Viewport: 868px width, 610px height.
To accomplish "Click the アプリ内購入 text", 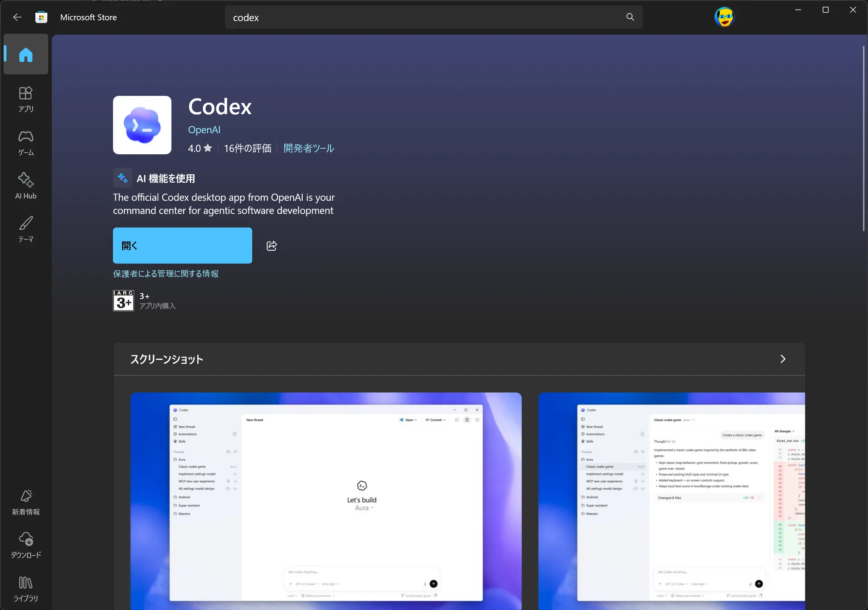I will coord(158,306).
